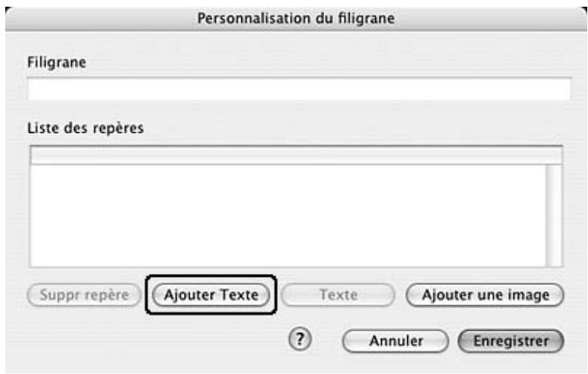Click inside the empty Liste des repères list
This screenshot has height=374, width=588.
click(288, 216)
